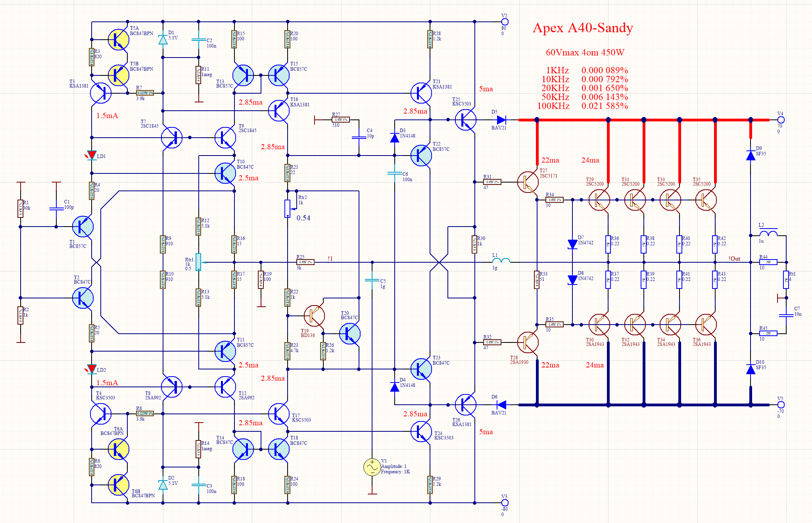Click diode D9 SF35
Viewport: 812px width, 523px height.
pos(751,155)
